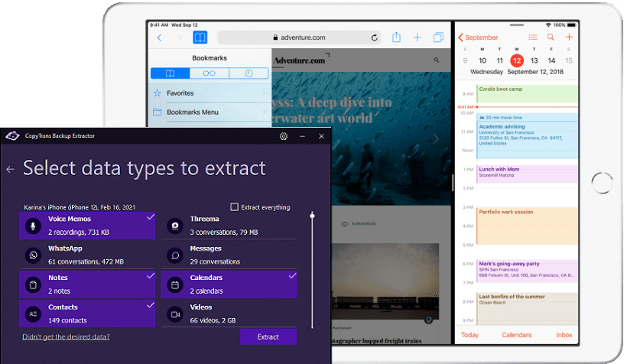This screenshot has width=624, height=364.
Task: Select the Messages data type row
Action: click(x=229, y=255)
